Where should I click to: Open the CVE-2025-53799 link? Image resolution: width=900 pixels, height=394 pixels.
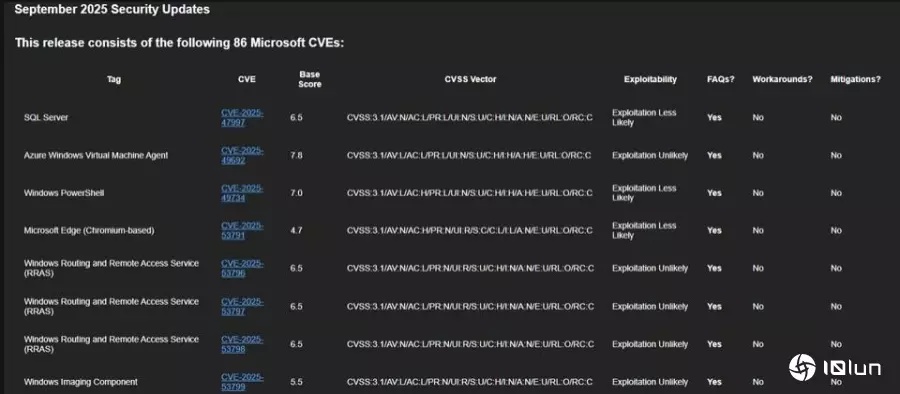coord(242,382)
